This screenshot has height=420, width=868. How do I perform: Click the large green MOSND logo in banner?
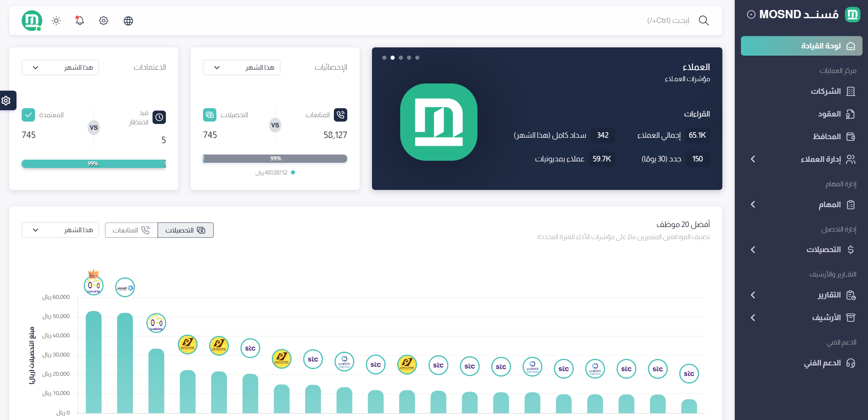(439, 122)
